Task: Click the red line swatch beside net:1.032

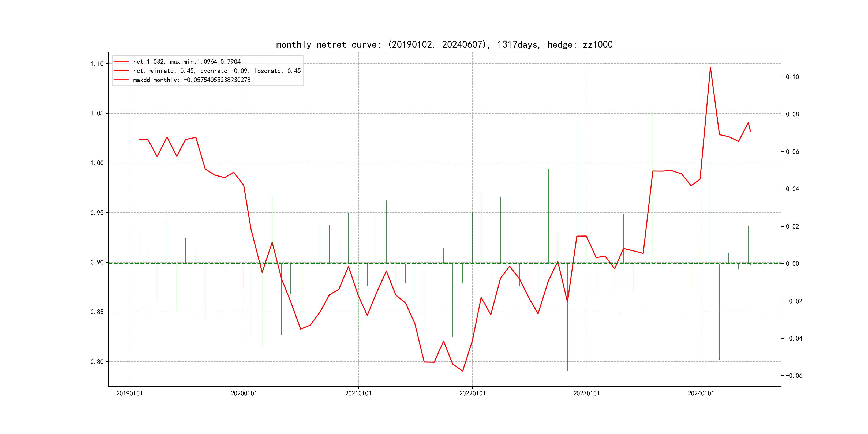Action: (121, 62)
